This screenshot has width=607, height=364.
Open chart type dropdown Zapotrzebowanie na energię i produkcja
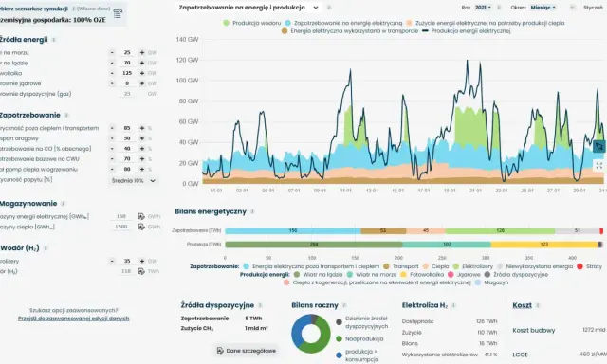pyautogui.click(x=248, y=8)
